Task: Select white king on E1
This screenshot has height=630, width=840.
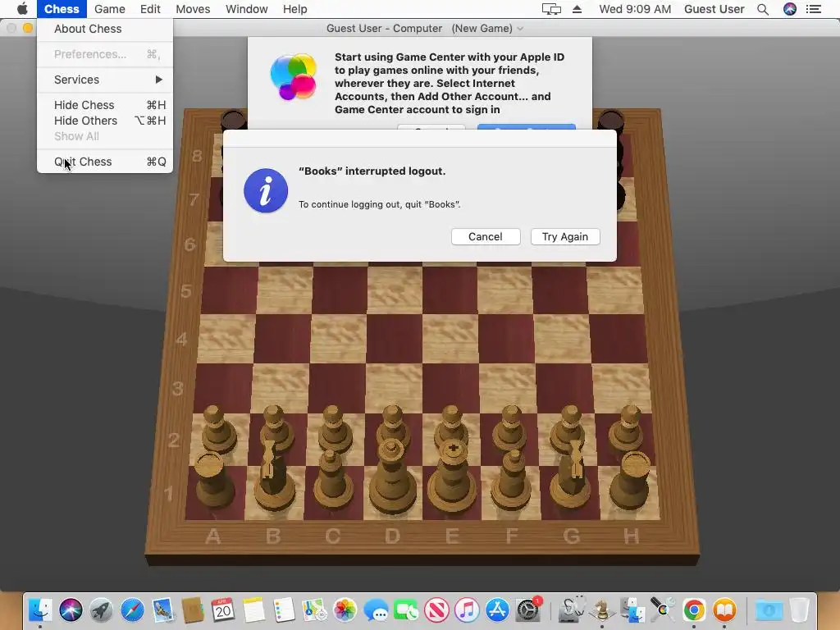Action: tap(453, 477)
